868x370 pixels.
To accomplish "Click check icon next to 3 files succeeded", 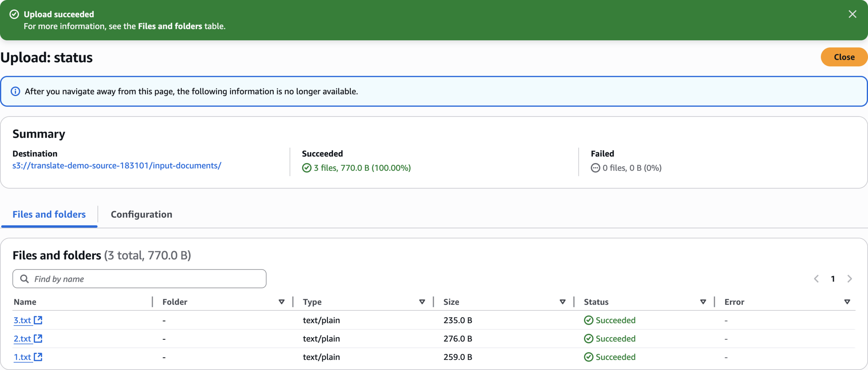I will click(x=307, y=168).
